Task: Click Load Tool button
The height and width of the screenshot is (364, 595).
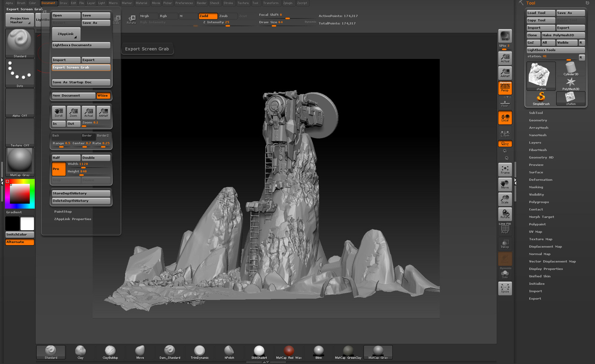Action: coord(541,13)
